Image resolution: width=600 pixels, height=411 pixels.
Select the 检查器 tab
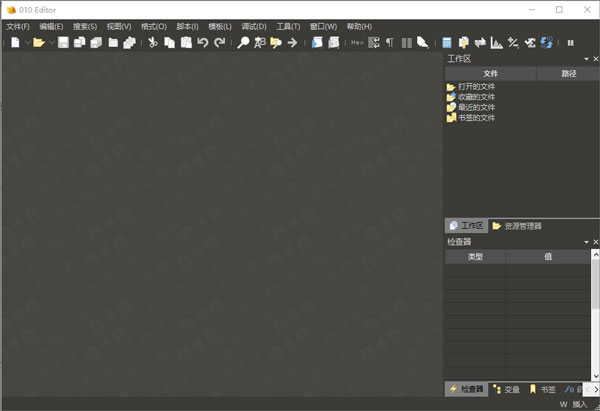(x=466, y=389)
